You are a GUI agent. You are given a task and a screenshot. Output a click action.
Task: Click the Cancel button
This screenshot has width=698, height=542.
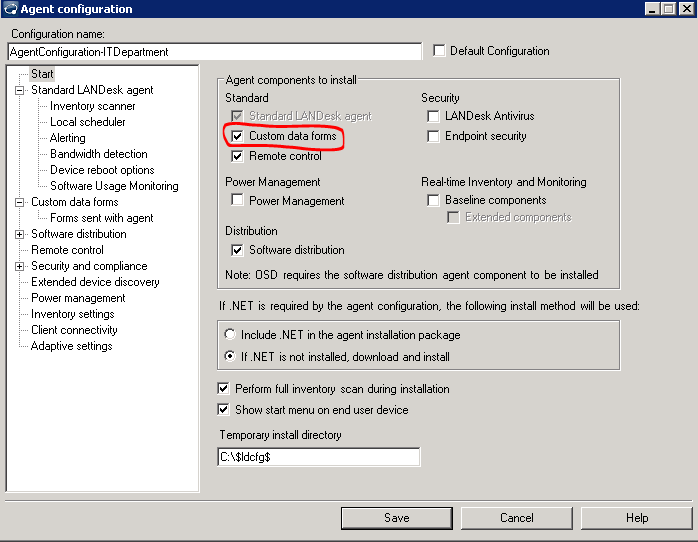(517, 518)
